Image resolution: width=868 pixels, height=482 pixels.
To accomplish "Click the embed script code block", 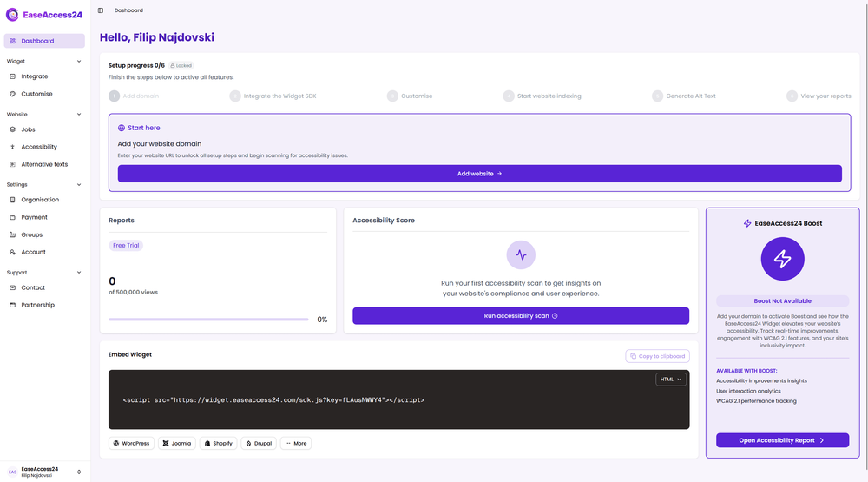I will point(398,400).
